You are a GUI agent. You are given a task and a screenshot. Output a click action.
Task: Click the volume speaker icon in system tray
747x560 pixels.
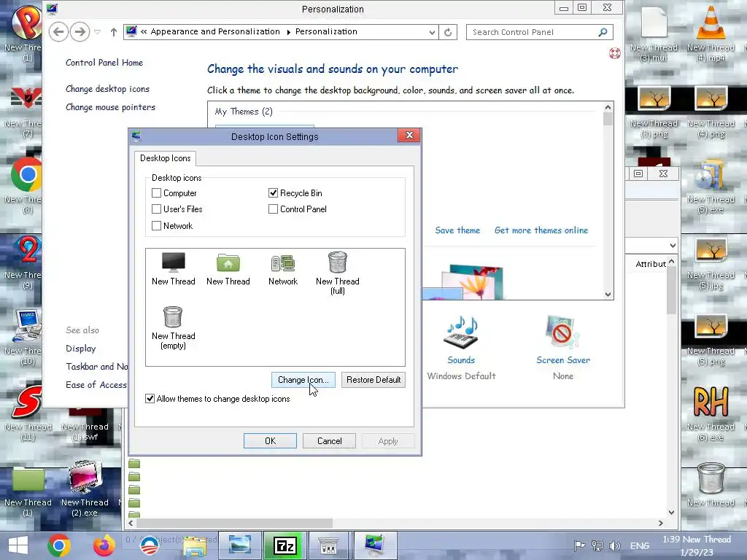coord(614,545)
